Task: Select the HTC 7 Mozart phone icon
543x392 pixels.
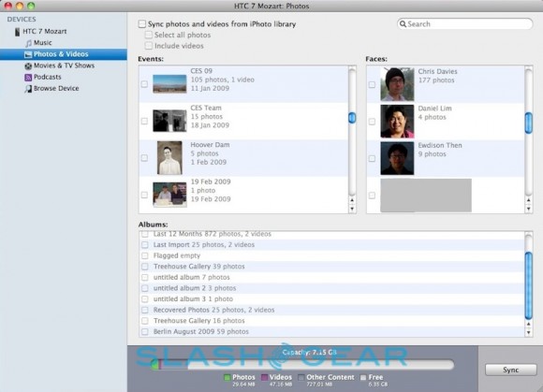Action: click(x=17, y=32)
